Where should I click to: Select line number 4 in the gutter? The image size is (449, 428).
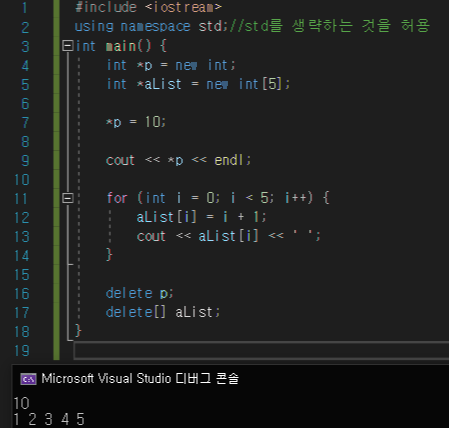pyautogui.click(x=25, y=65)
